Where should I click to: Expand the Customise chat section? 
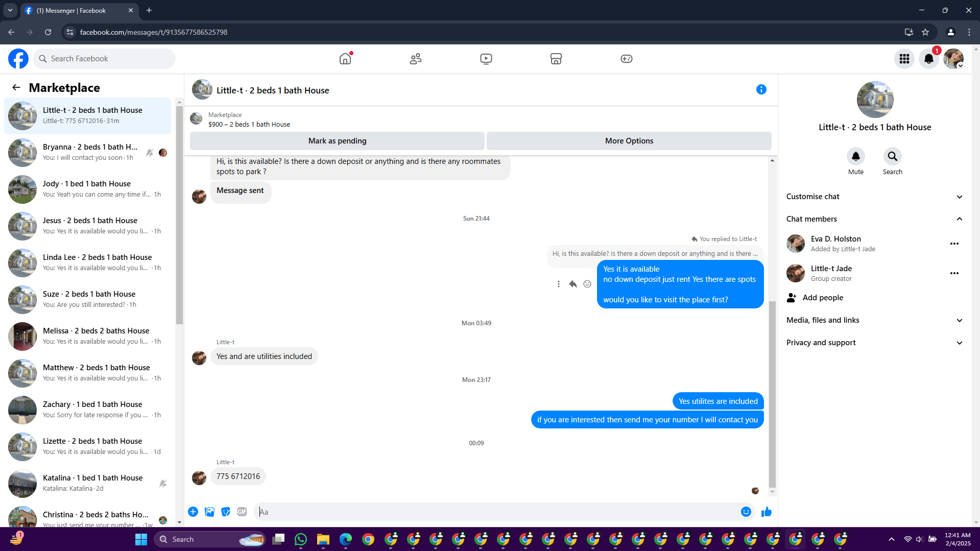(875, 197)
